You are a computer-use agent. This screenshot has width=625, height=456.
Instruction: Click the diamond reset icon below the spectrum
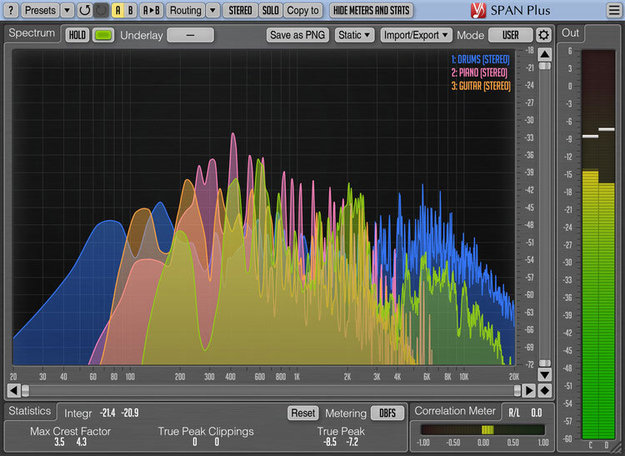pyautogui.click(x=545, y=390)
